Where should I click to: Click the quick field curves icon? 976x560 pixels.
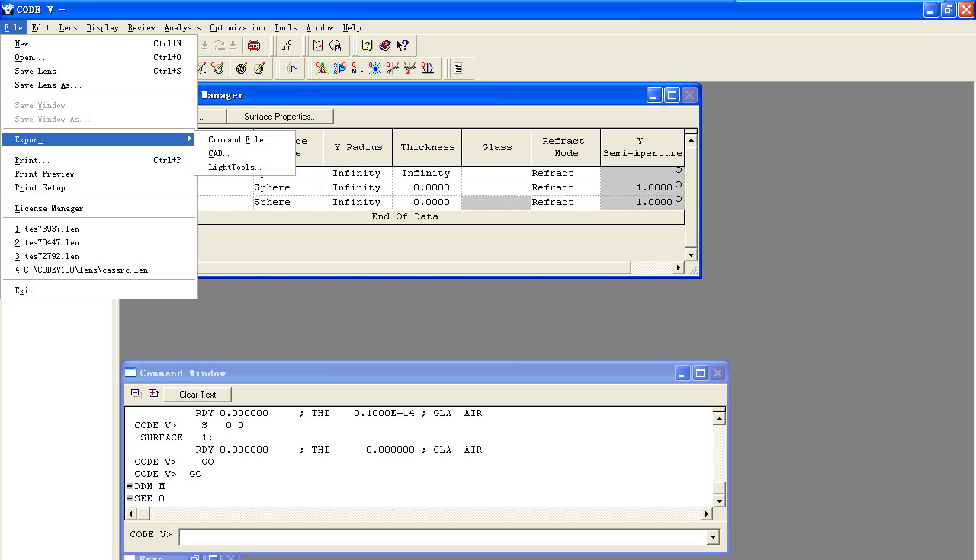click(409, 69)
